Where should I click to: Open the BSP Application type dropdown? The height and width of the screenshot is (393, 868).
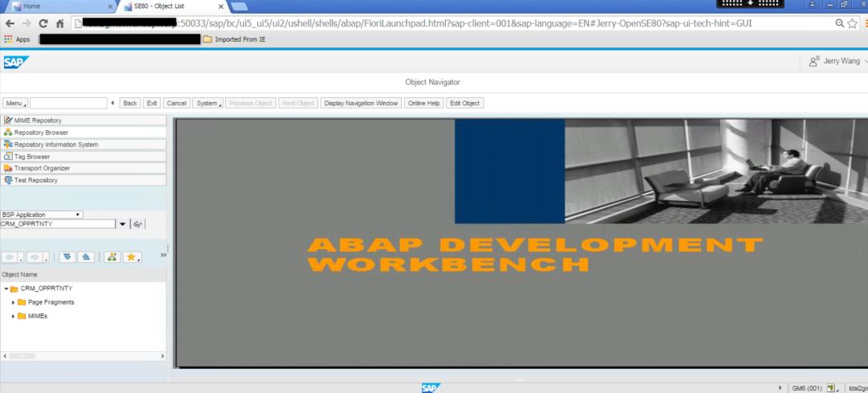[42, 215]
